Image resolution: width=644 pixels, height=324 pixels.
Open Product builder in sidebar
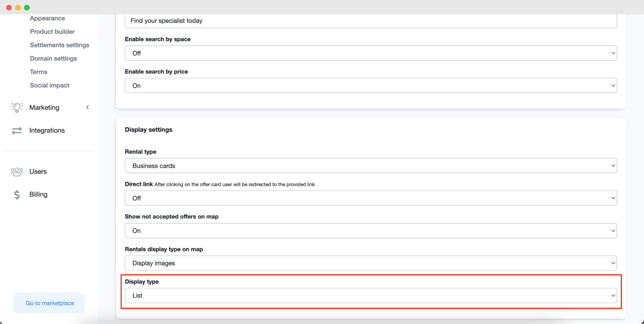point(52,32)
